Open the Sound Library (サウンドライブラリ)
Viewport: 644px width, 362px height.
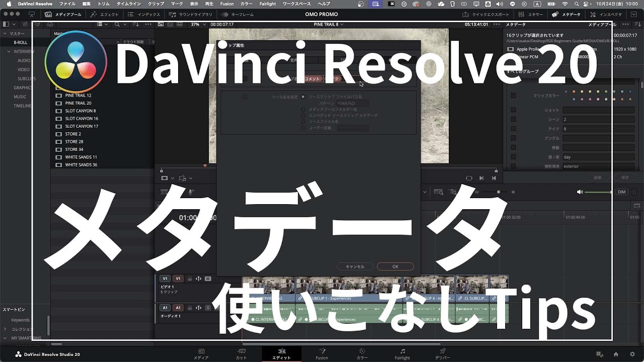(191, 15)
